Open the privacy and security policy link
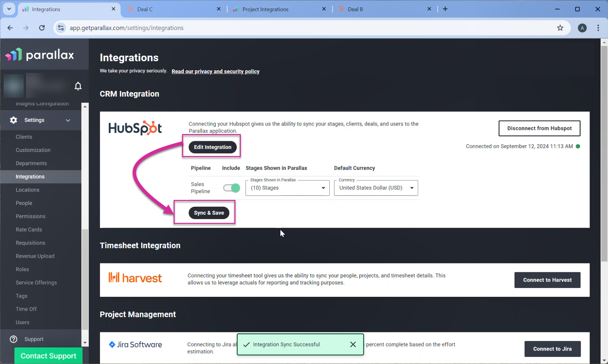608x364 pixels. point(216,71)
